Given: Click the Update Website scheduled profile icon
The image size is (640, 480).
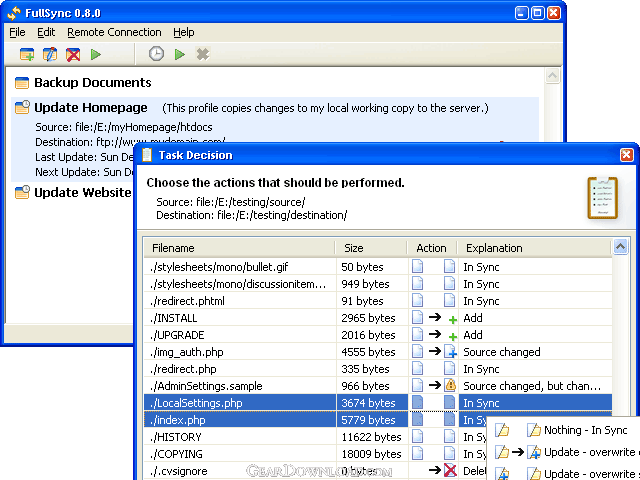Looking at the screenshot, I should tap(22, 192).
